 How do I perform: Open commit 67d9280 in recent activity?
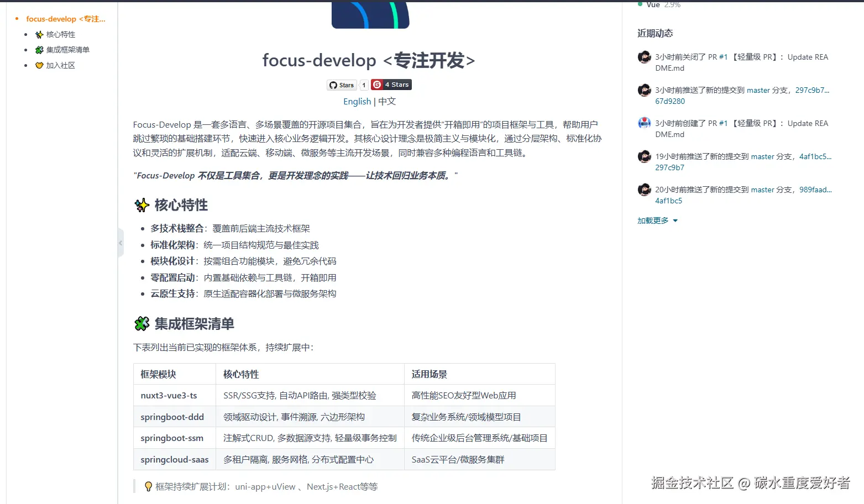point(669,101)
